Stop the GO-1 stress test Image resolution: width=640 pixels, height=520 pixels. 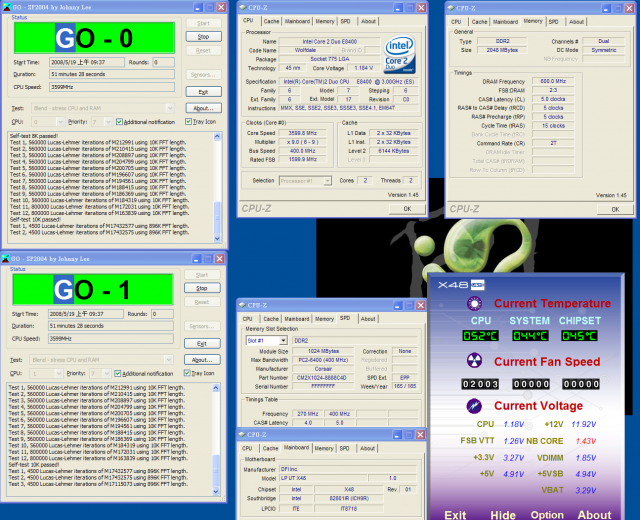[x=202, y=288]
